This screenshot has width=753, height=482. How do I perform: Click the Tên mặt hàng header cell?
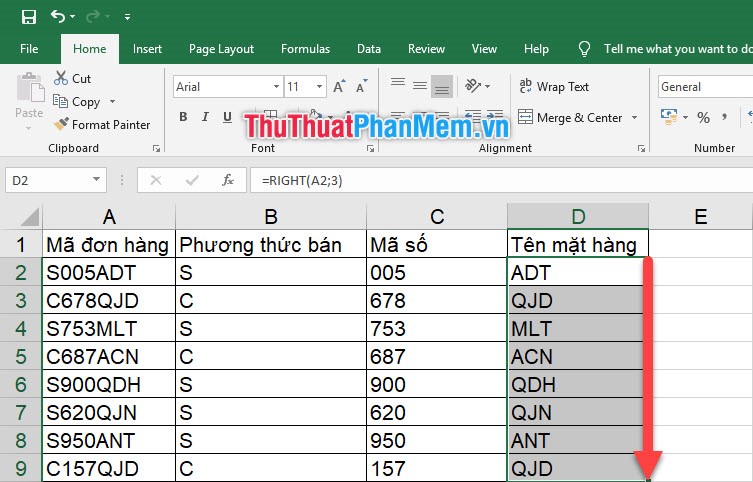578,245
